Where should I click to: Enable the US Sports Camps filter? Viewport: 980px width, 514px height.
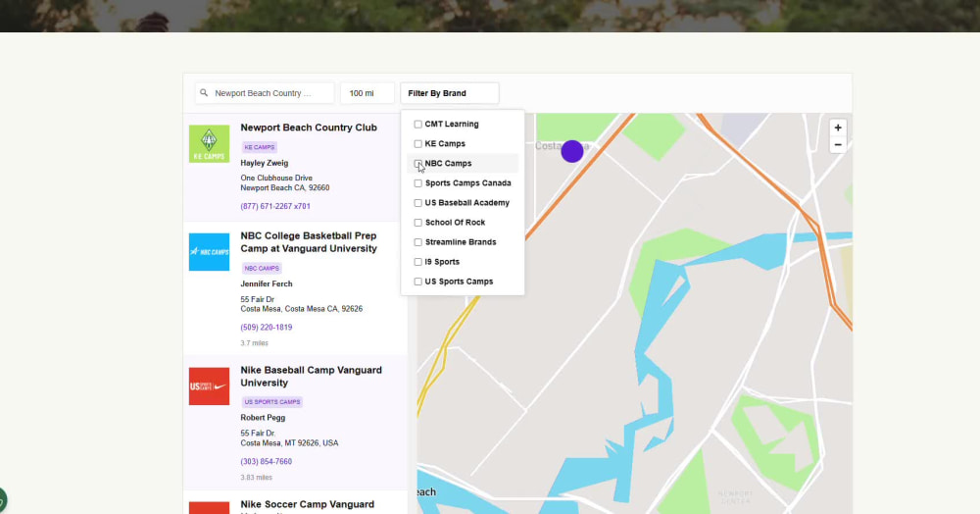418,282
